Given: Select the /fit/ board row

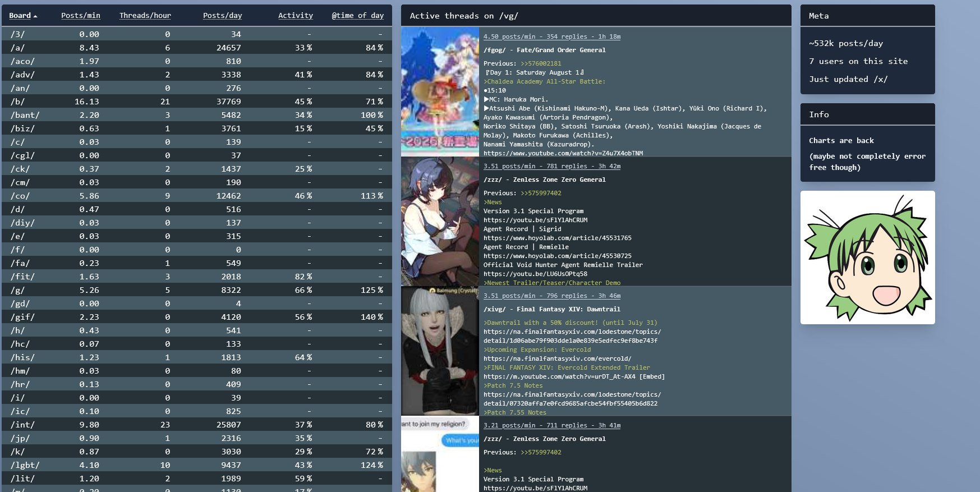Looking at the screenshot, I should [197, 277].
